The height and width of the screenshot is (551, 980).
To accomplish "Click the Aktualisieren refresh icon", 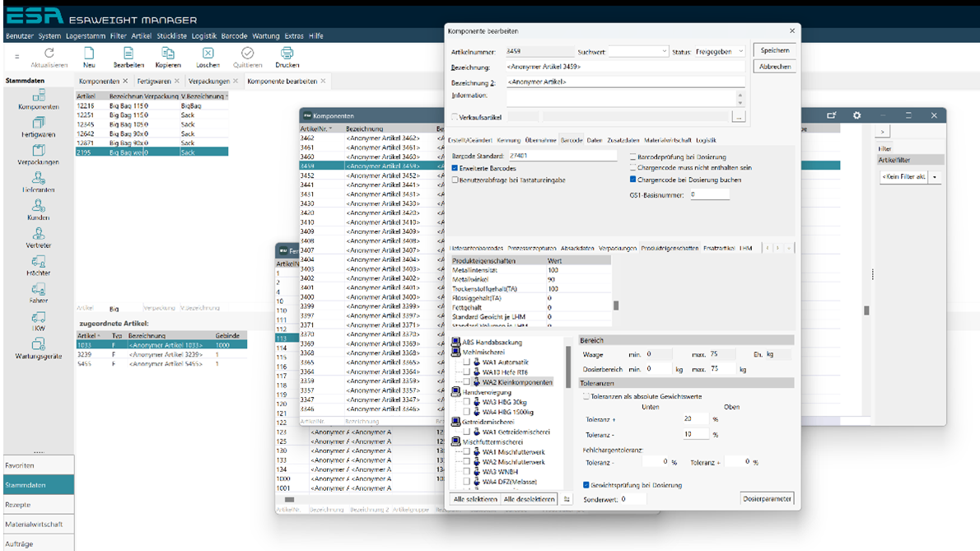I will [x=49, y=54].
